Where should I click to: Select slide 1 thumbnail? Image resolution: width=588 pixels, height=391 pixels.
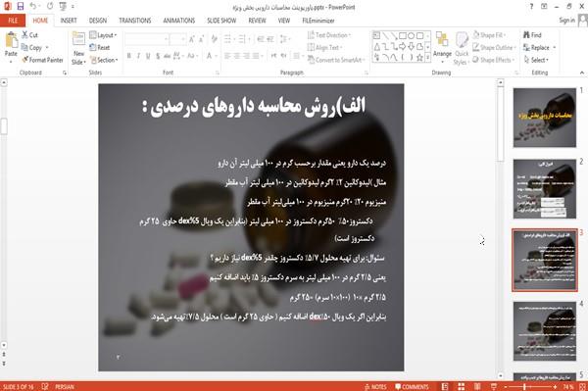pos(545,118)
